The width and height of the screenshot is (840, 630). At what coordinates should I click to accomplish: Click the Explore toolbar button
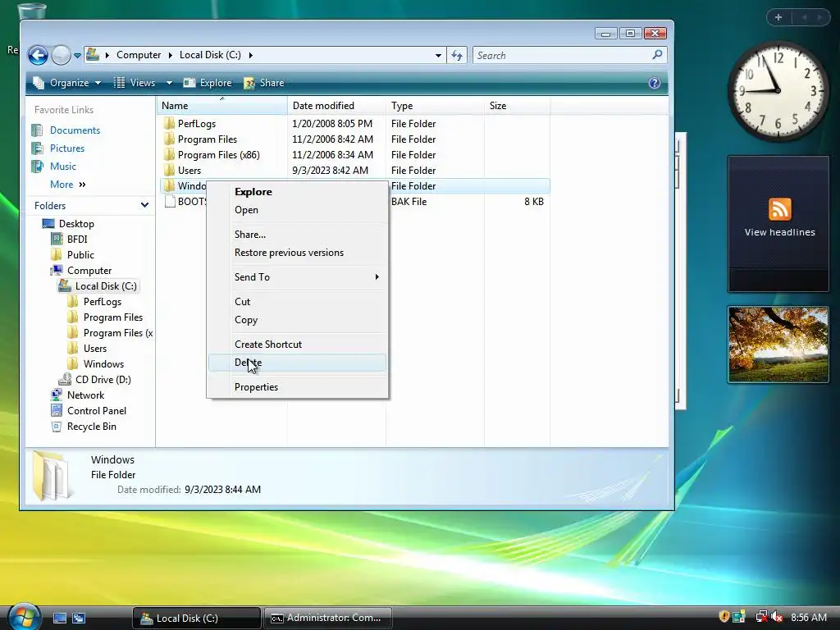pos(208,83)
